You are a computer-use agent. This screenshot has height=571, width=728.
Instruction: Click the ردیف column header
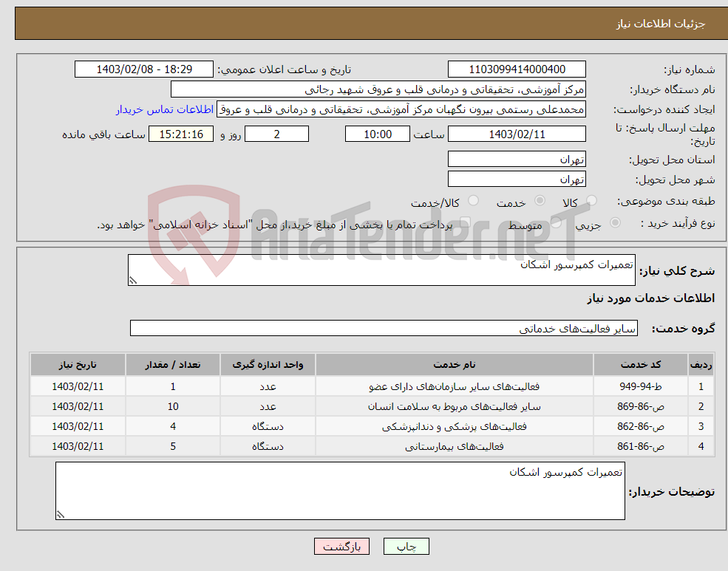pos(701,365)
